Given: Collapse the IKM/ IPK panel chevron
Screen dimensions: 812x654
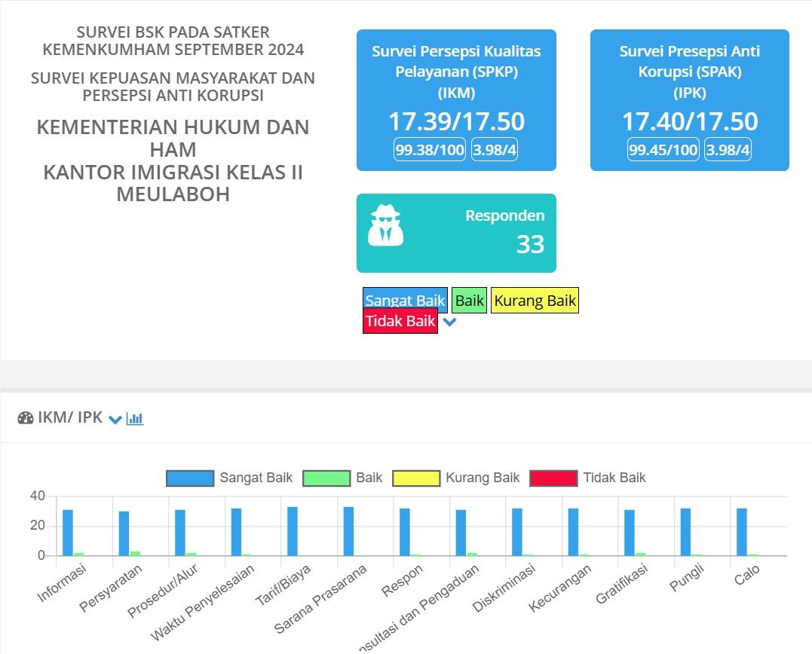Looking at the screenshot, I should point(115,419).
